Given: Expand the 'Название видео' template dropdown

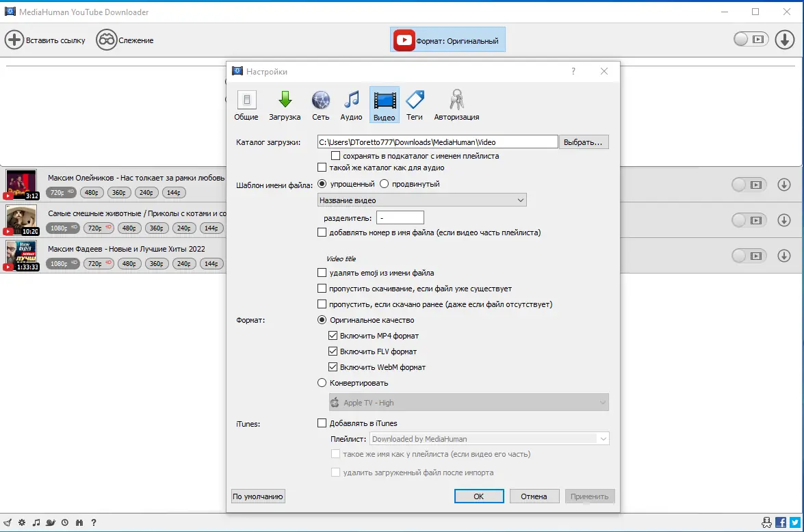Looking at the screenshot, I should point(422,200).
